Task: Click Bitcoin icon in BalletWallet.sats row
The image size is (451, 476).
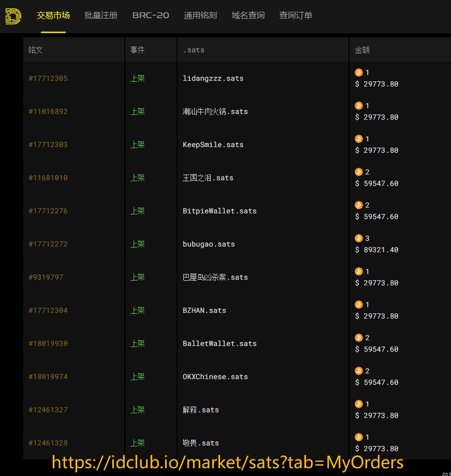Action: (x=359, y=338)
